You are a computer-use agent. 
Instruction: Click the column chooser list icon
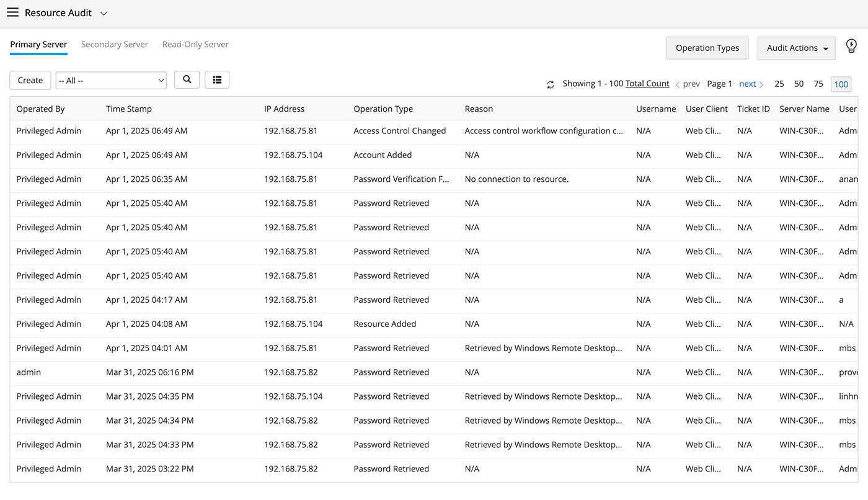pyautogui.click(x=217, y=80)
